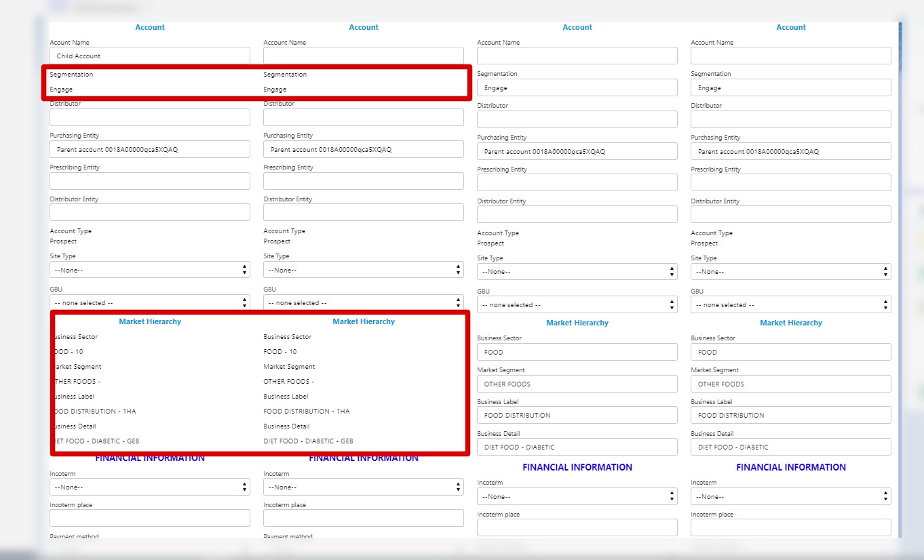924x560 pixels.
Task: Select the Distributor field in the first column
Action: click(150, 117)
